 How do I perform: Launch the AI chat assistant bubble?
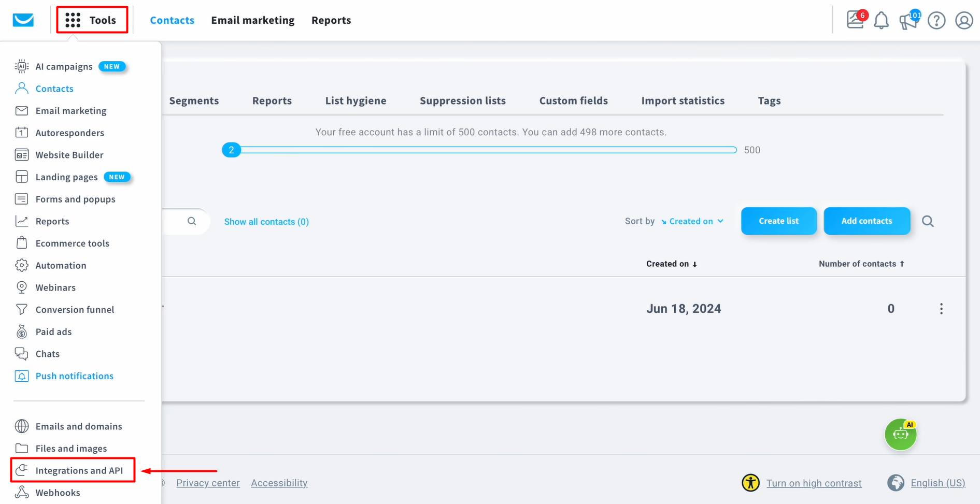900,435
